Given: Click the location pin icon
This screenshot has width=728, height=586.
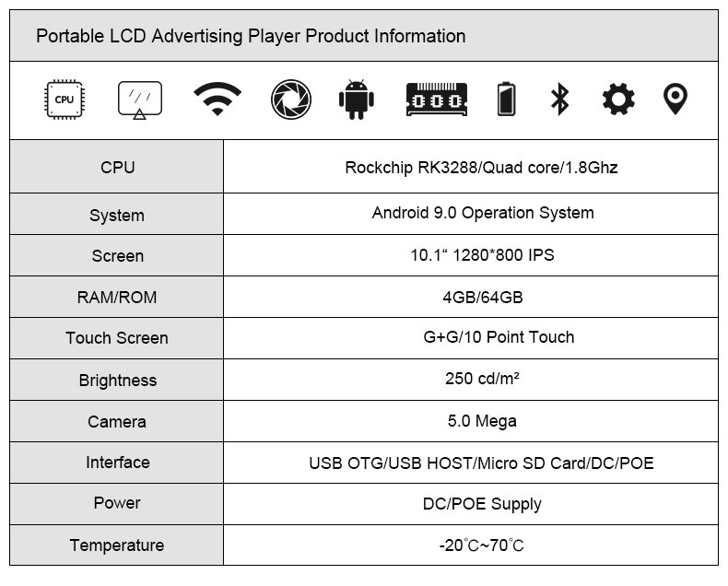Looking at the screenshot, I should pyautogui.click(x=675, y=99).
